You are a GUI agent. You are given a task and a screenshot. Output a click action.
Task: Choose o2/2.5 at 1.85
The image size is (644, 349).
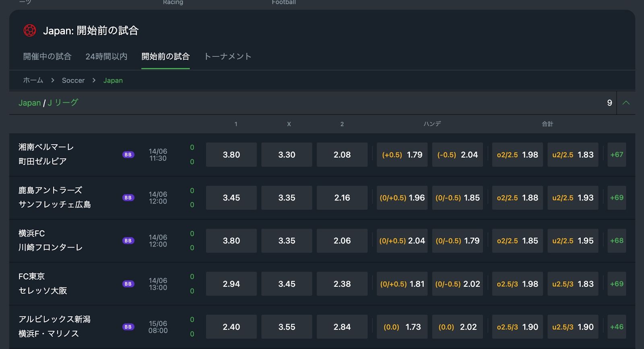pyautogui.click(x=518, y=241)
